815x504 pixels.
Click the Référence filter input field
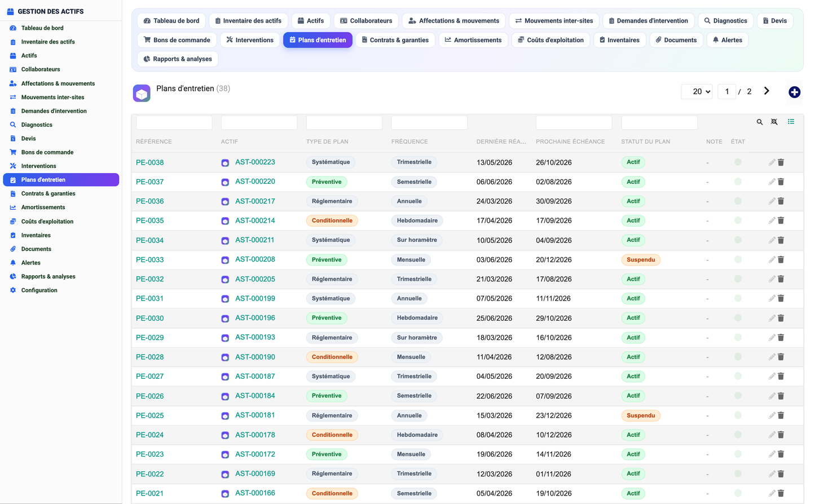tap(174, 122)
